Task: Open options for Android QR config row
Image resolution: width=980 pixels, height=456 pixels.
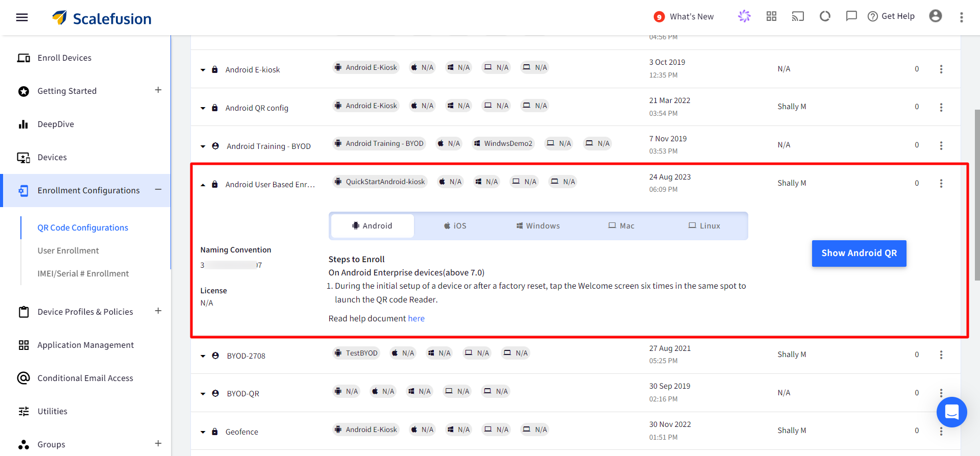Action: (x=941, y=107)
